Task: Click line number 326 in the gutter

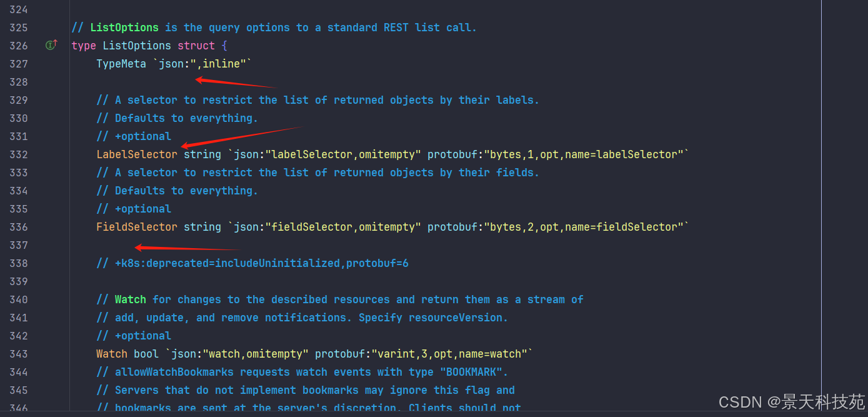Action: point(19,46)
